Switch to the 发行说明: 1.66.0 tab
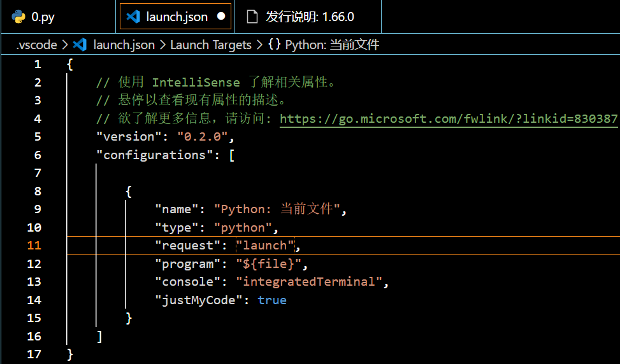The width and height of the screenshot is (620, 364). coord(310,17)
